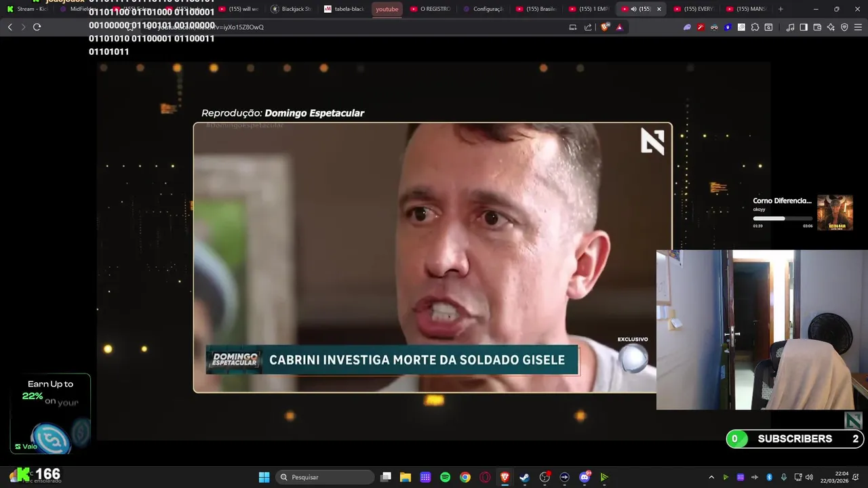Screen dimensions: 868x488
Task: Switch to the O REGISTRO tab
Action: tap(430, 9)
